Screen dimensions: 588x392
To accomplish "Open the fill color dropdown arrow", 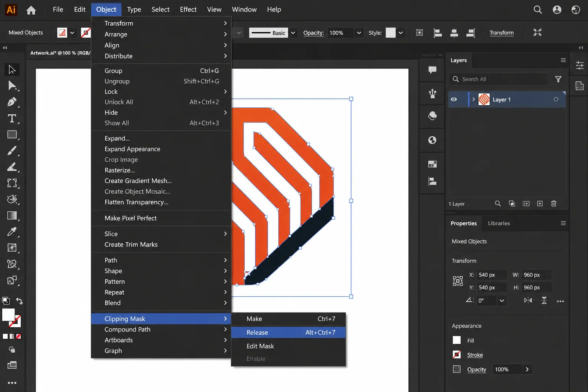I will (72, 33).
